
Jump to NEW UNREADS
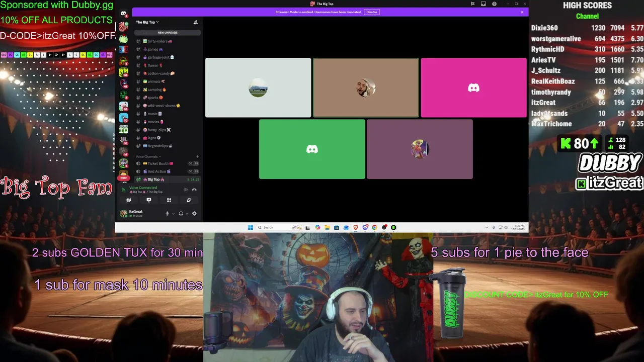(x=168, y=33)
